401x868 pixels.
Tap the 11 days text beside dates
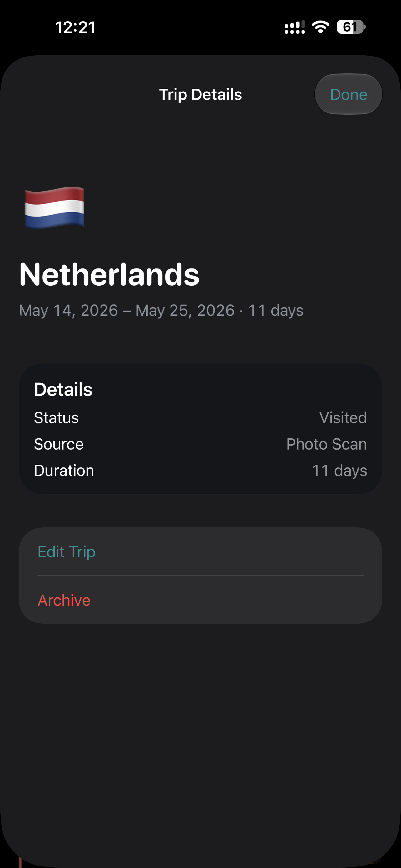(x=276, y=310)
